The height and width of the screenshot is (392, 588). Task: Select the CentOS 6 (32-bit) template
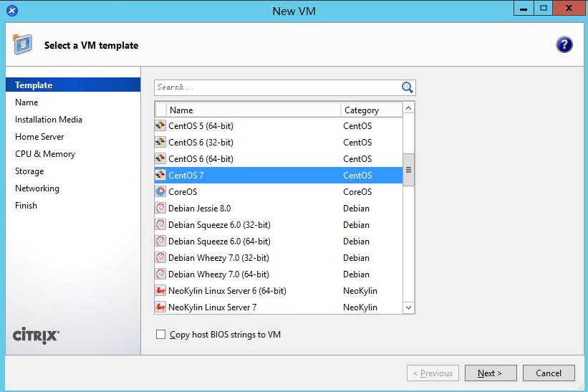[x=279, y=142]
